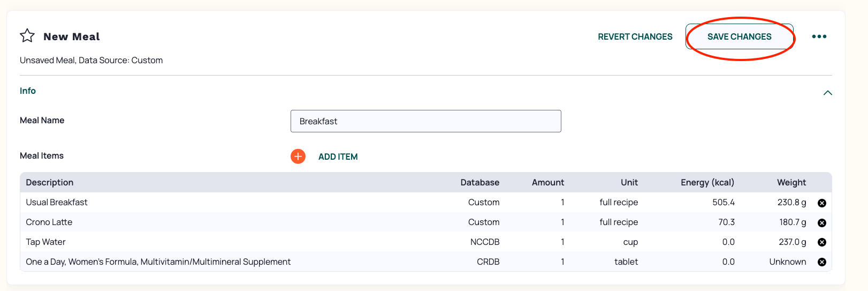This screenshot has height=291, width=868.
Task: Open the three-dot more options menu
Action: tap(819, 36)
